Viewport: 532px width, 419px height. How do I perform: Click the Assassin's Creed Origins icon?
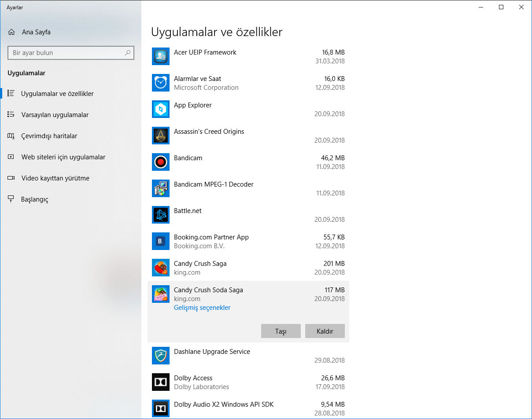[x=161, y=136]
